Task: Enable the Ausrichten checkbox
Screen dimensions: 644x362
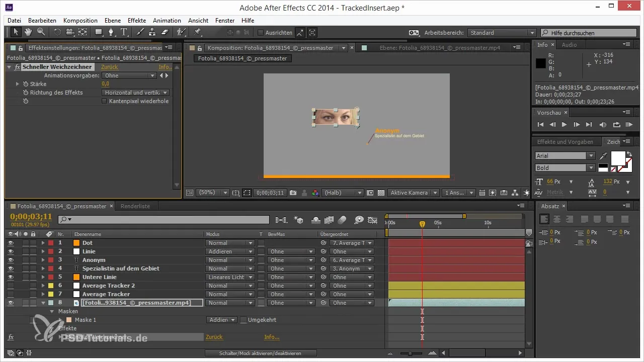Action: (x=261, y=33)
